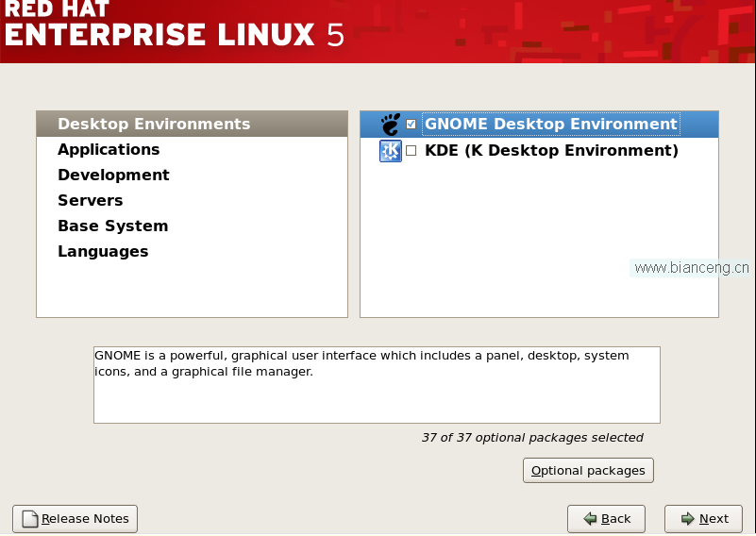Click the GNOME description text box
This screenshot has height=536, width=756.
[377, 385]
